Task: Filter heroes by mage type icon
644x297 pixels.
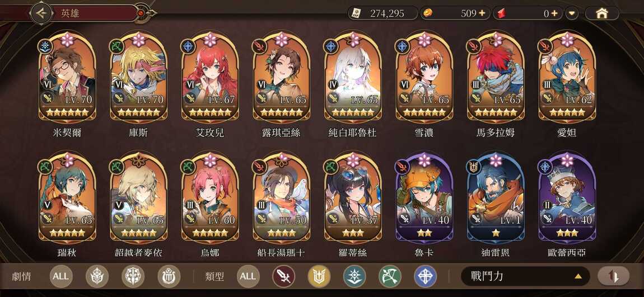Action: click(354, 276)
